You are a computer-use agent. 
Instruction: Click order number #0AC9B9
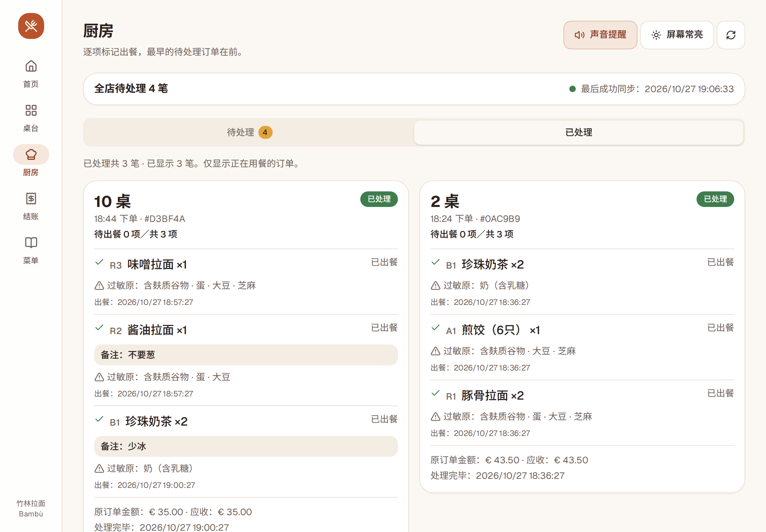tap(500, 219)
